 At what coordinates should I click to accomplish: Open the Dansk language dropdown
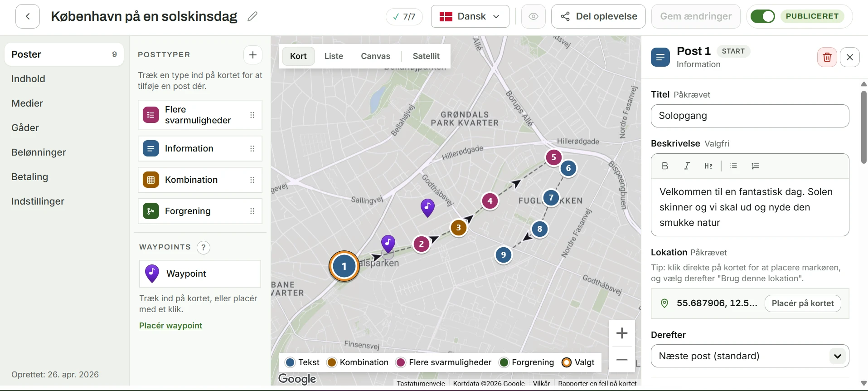click(470, 16)
